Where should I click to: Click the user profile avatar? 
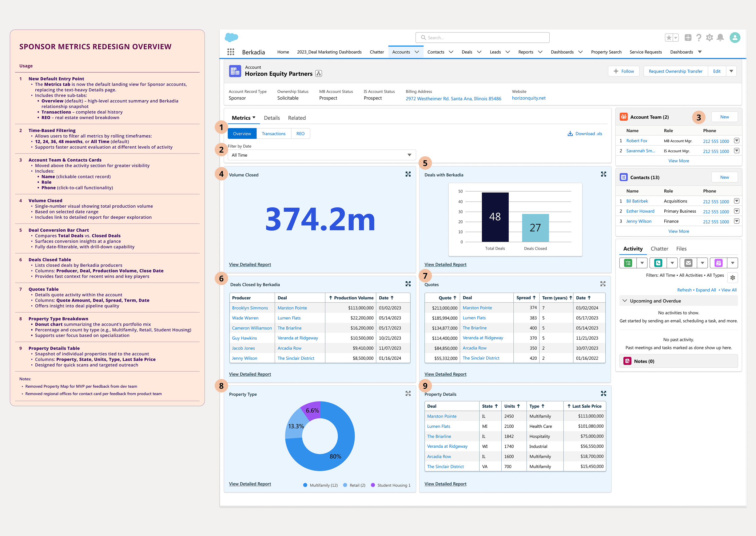coord(735,38)
